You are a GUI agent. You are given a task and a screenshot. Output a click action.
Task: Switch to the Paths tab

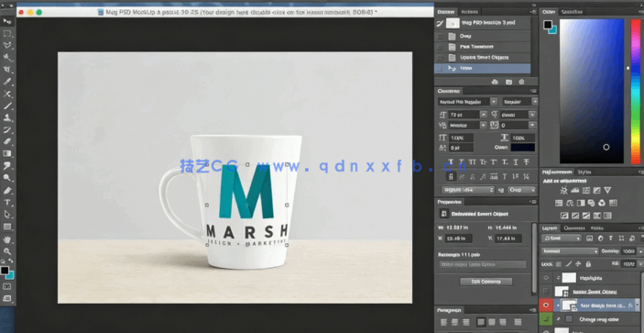[x=596, y=228]
